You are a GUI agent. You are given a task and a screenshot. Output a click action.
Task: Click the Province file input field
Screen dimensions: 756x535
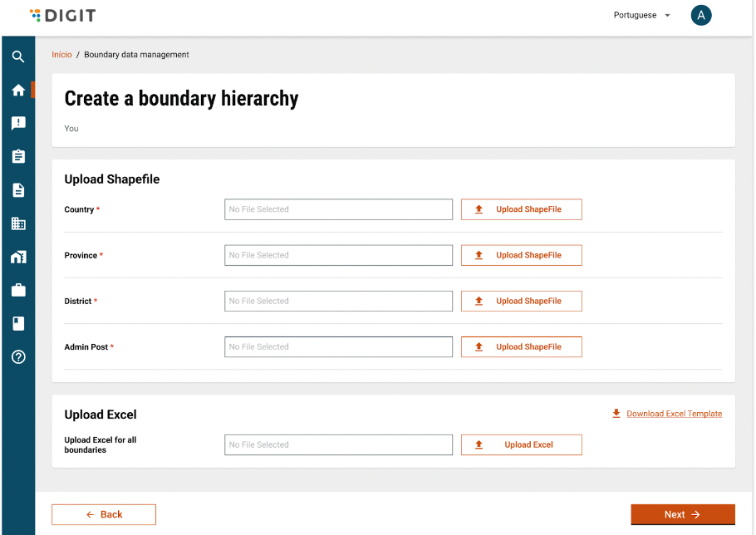[x=338, y=255]
